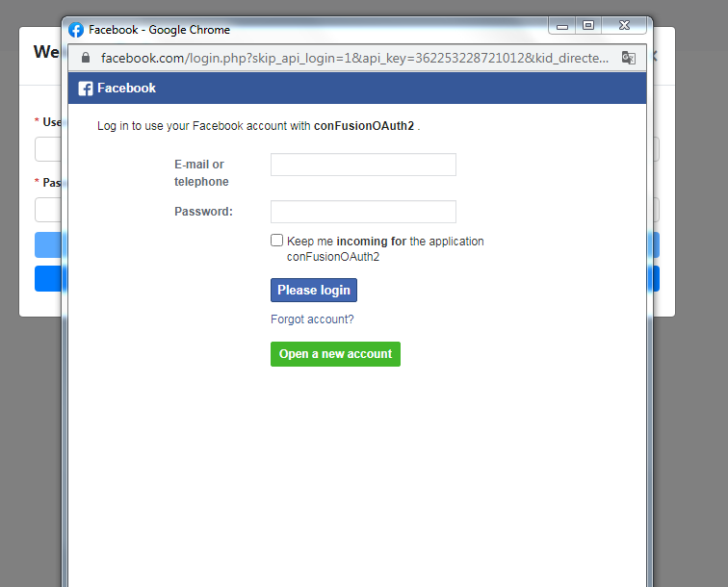Open site info via the address bar padlock
Viewport: 728px width, 587px height.
(86, 58)
